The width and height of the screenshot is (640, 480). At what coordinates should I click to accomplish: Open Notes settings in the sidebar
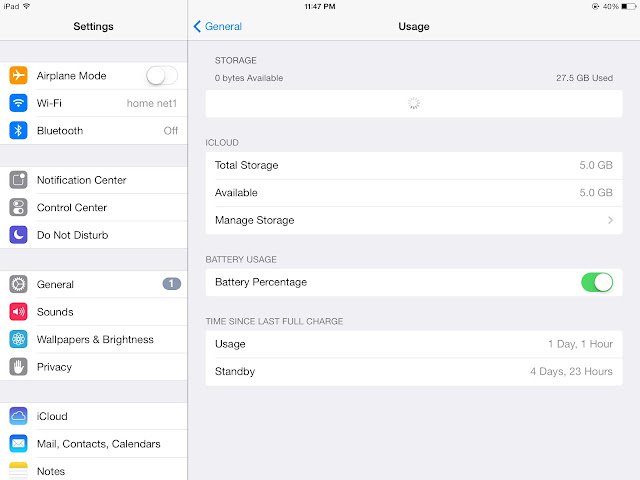[93, 471]
